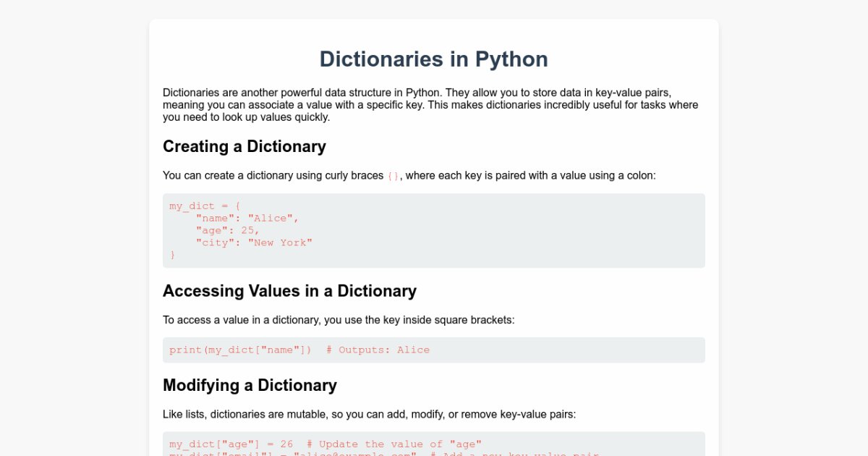Screen dimensions: 868x456
Task: Click the empty right side of first code block
Action: (579, 230)
